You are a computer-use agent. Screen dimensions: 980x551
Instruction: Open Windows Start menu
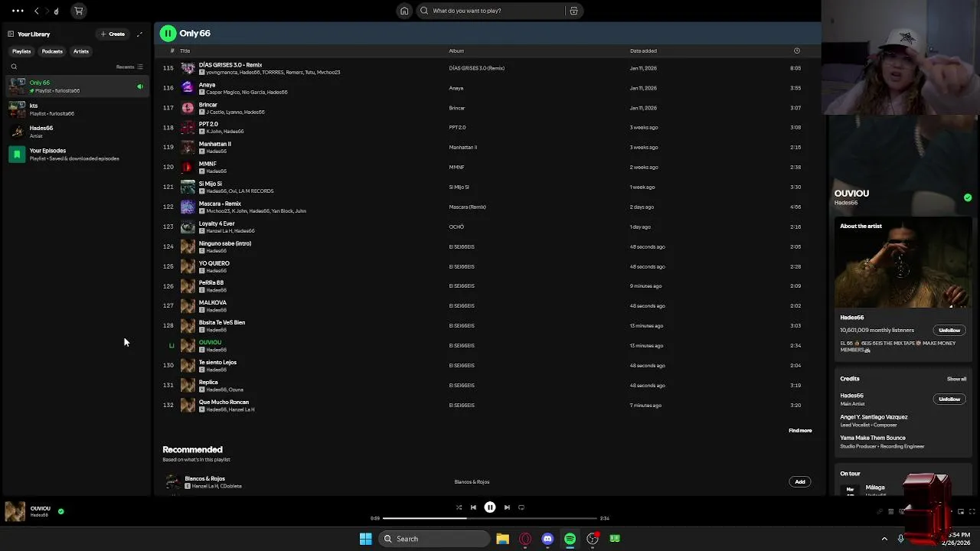[x=366, y=539]
